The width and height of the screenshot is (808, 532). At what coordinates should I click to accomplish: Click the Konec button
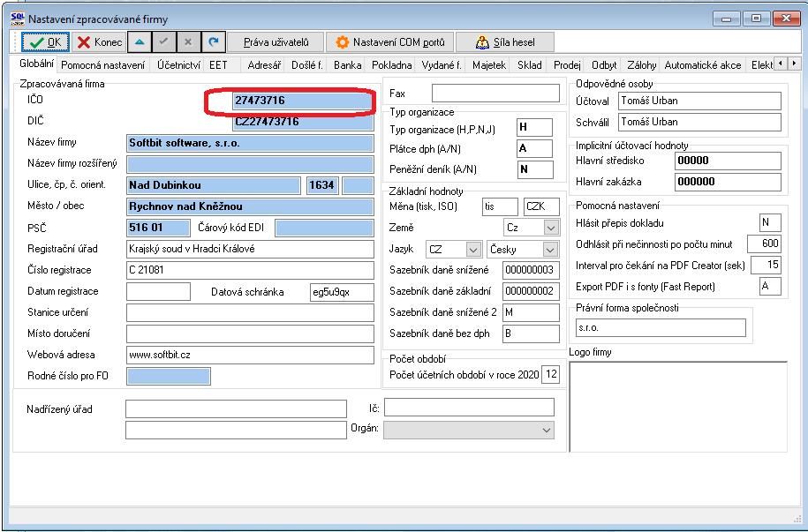point(98,42)
